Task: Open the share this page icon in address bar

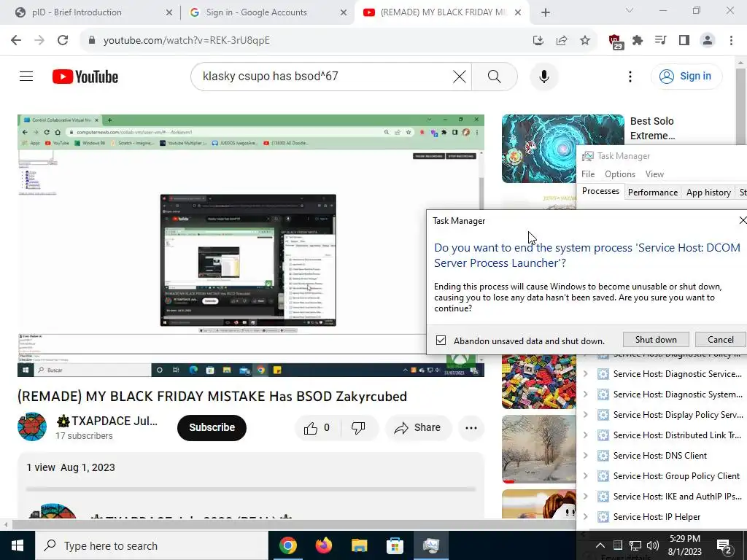Action: (x=562, y=40)
